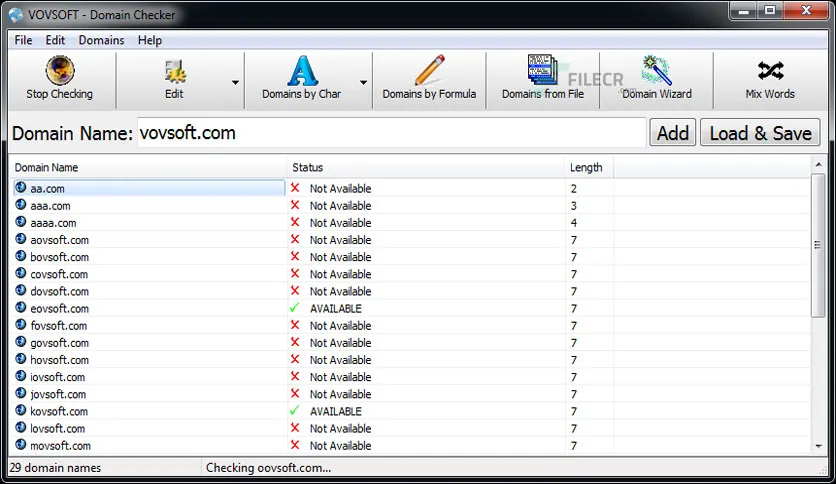
Task: Select the dovsoft.com domain entry
Action: click(x=59, y=291)
